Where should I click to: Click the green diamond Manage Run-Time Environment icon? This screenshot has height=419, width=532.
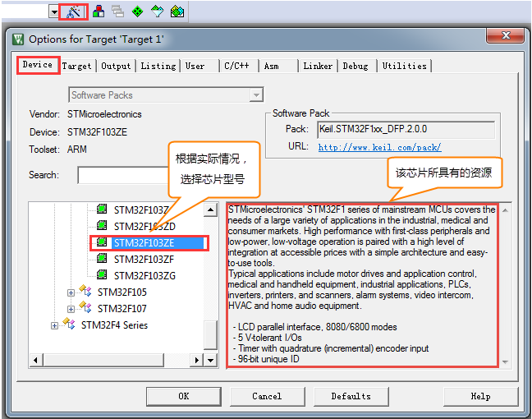137,12
